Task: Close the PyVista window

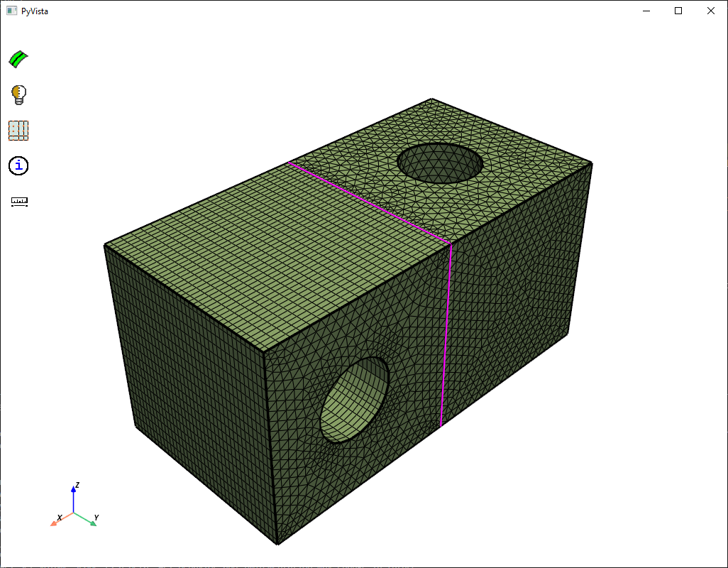Action: point(710,11)
